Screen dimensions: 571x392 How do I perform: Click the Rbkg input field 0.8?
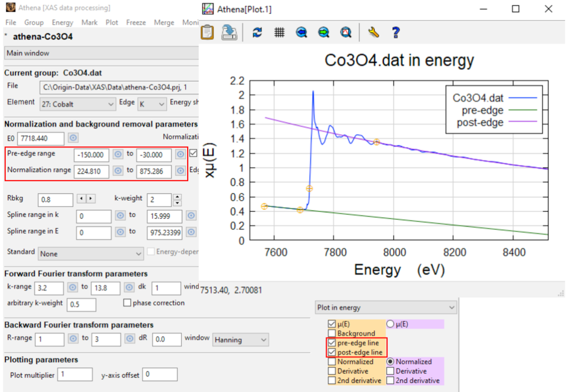pos(56,200)
